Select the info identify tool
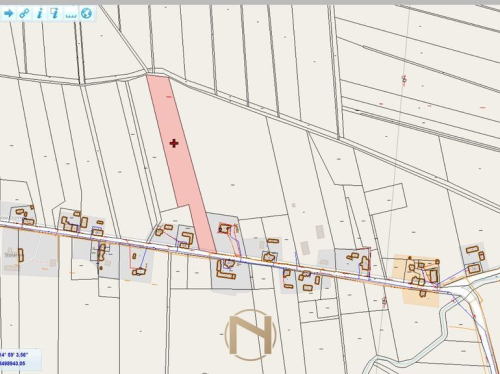 [40, 13]
